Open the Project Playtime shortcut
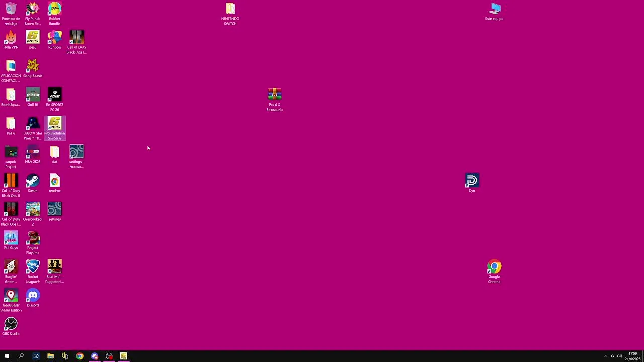This screenshot has height=362, width=644. tap(33, 243)
